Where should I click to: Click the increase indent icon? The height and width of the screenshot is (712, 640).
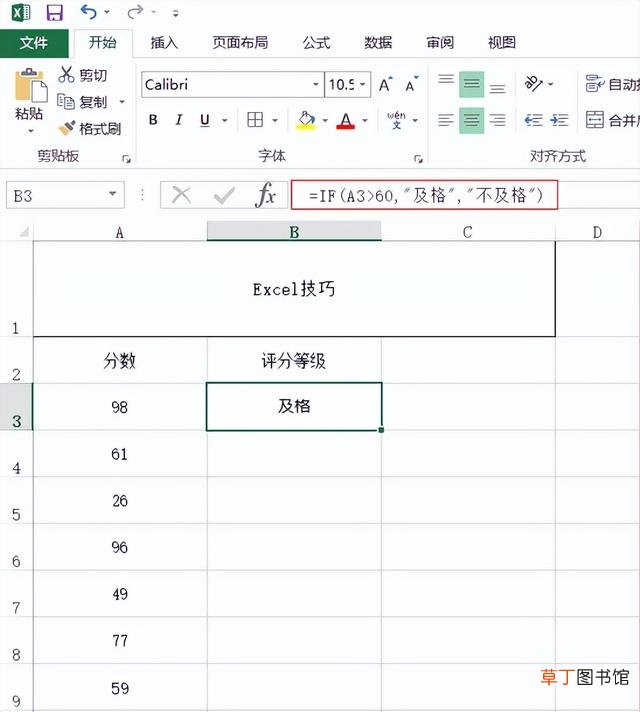(559, 120)
